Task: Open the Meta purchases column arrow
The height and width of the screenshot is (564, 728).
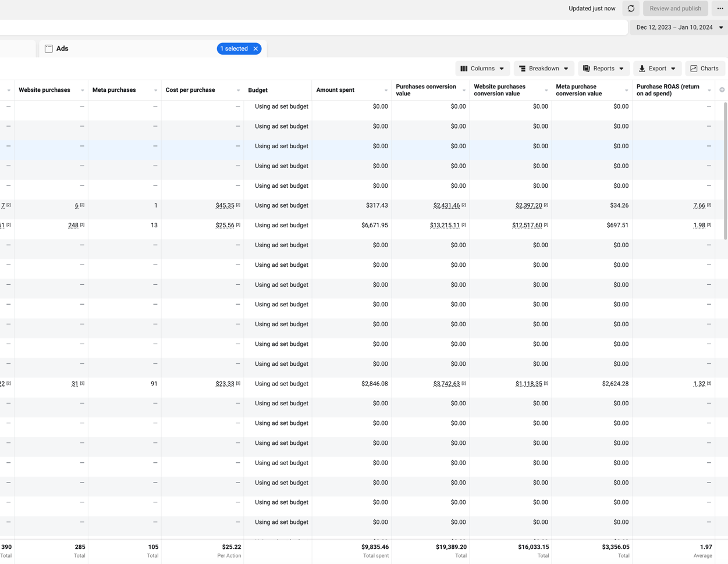Action: [x=155, y=91]
